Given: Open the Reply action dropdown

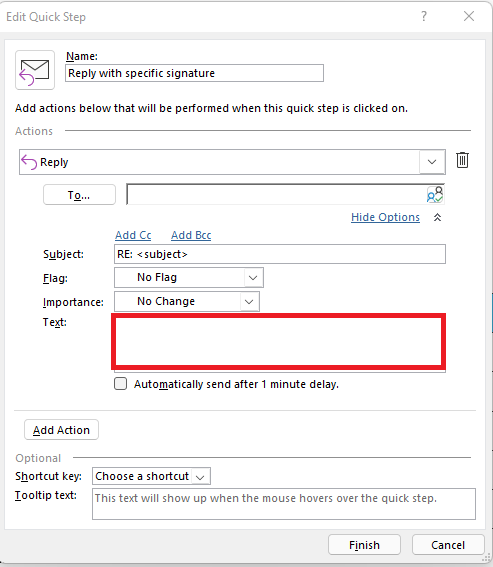Looking at the screenshot, I should pos(432,162).
